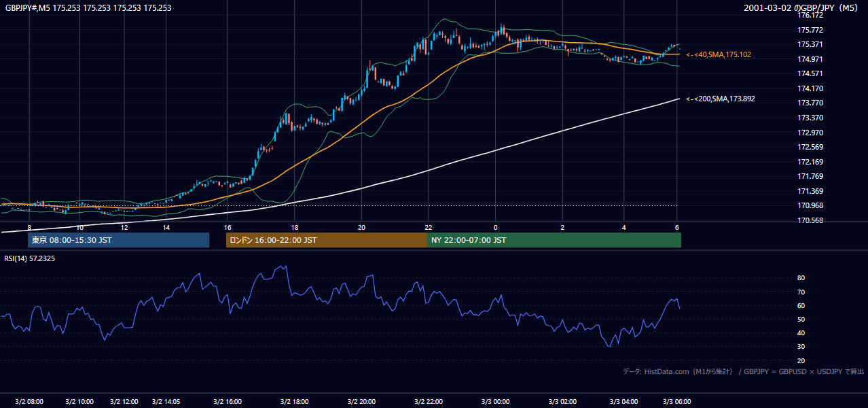The width and height of the screenshot is (868, 408).
Task: Click the 176.172 price axis label
Action: 810,15
